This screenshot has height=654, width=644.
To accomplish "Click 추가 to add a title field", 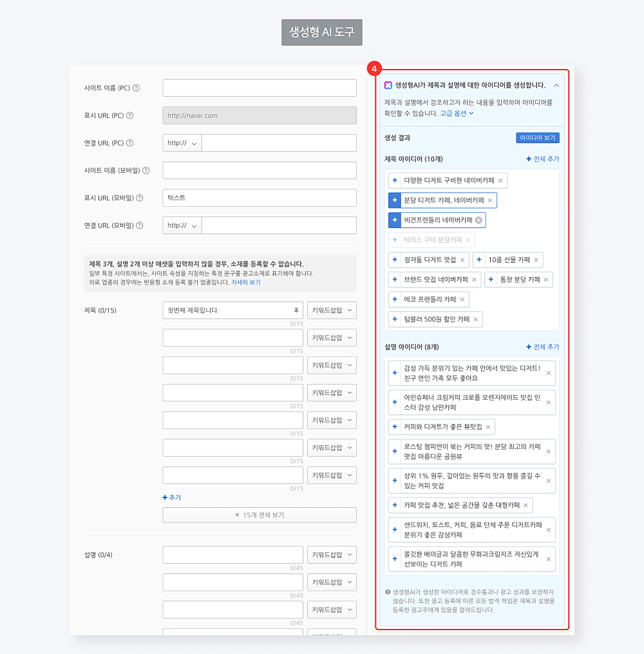I will 172,497.
